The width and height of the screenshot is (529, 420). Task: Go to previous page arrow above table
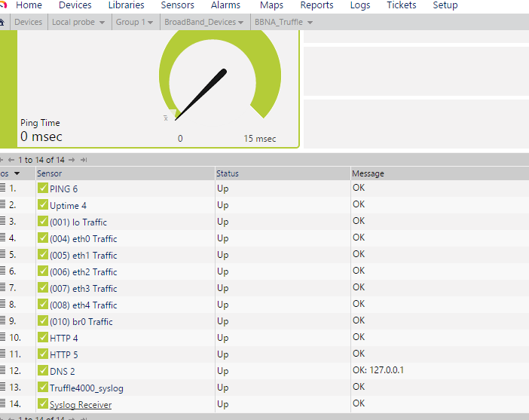pyautogui.click(x=11, y=160)
